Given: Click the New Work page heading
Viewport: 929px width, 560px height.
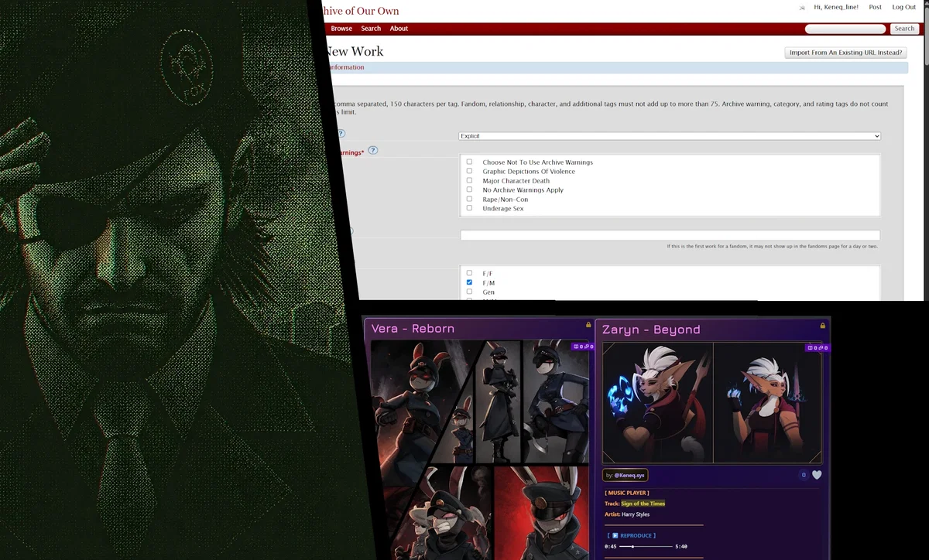Looking at the screenshot, I should (353, 52).
